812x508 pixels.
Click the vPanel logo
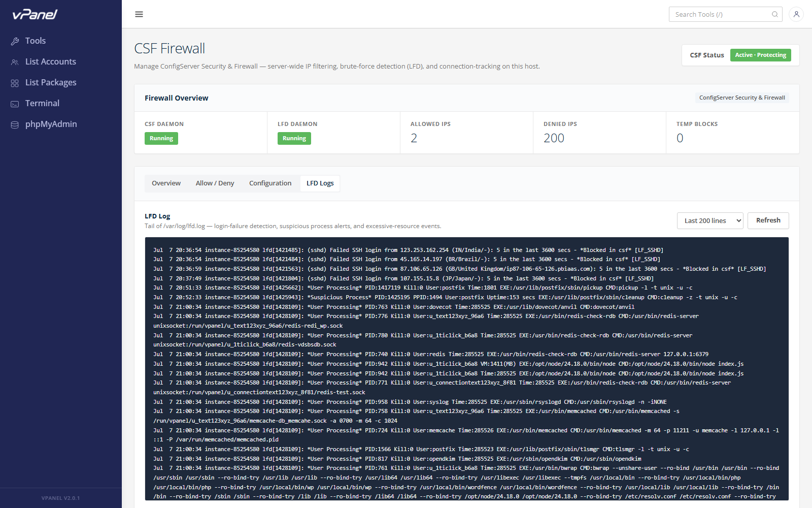[35, 14]
